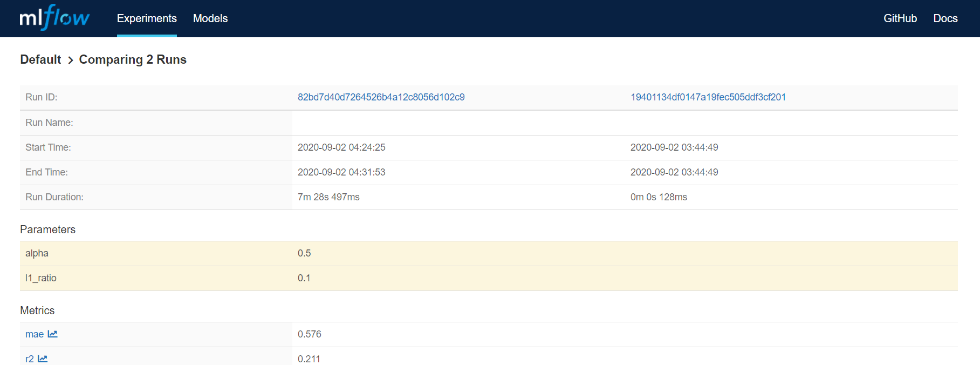The width and height of the screenshot is (980, 365).
Task: Click the Parameters section heading
Action: point(47,229)
